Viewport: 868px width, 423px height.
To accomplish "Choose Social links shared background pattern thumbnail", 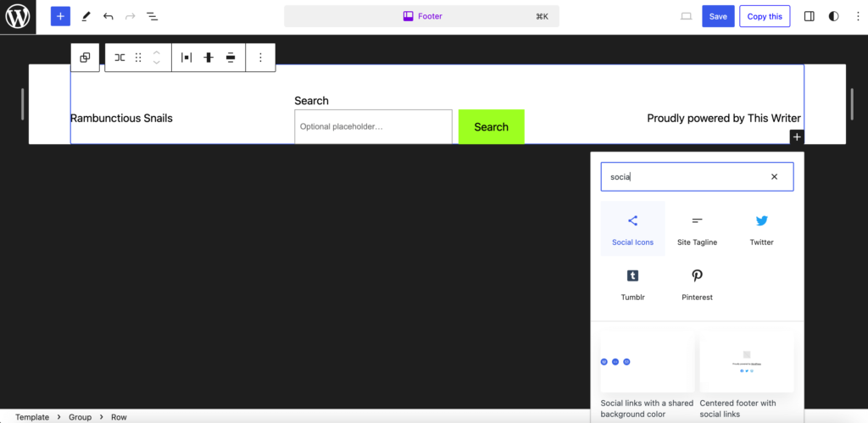I will tap(647, 362).
